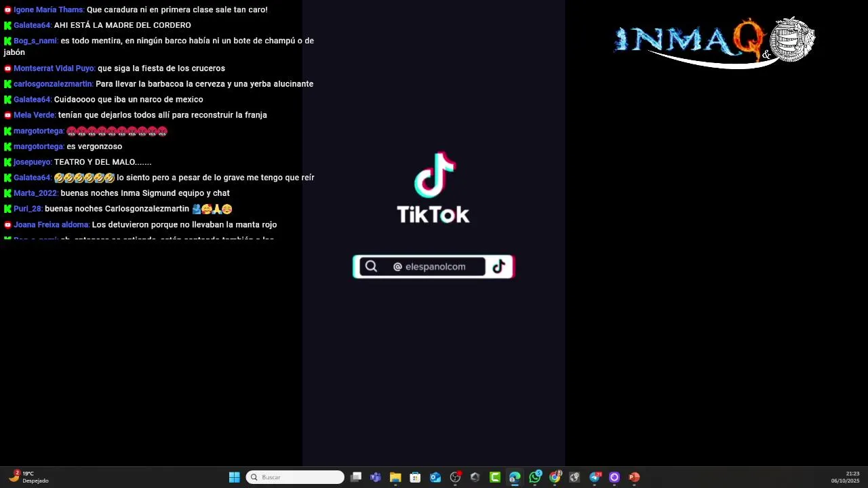Image resolution: width=868 pixels, height=488 pixels.
Task: Click message 'Que caradura ni en primera clase'
Action: tap(177, 10)
